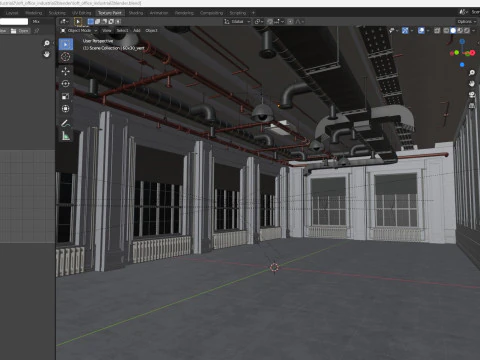Activate the 3D Cursor tool
The height and width of the screenshot is (360, 480).
coord(66,57)
